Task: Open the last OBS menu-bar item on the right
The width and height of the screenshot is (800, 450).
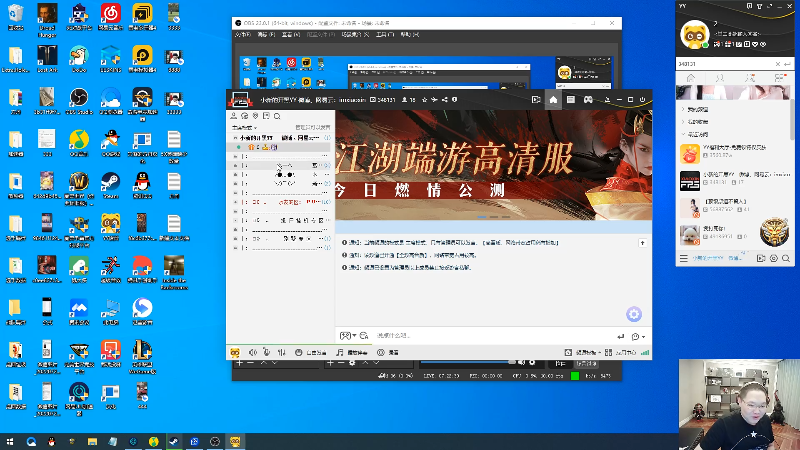Action: click(409, 35)
